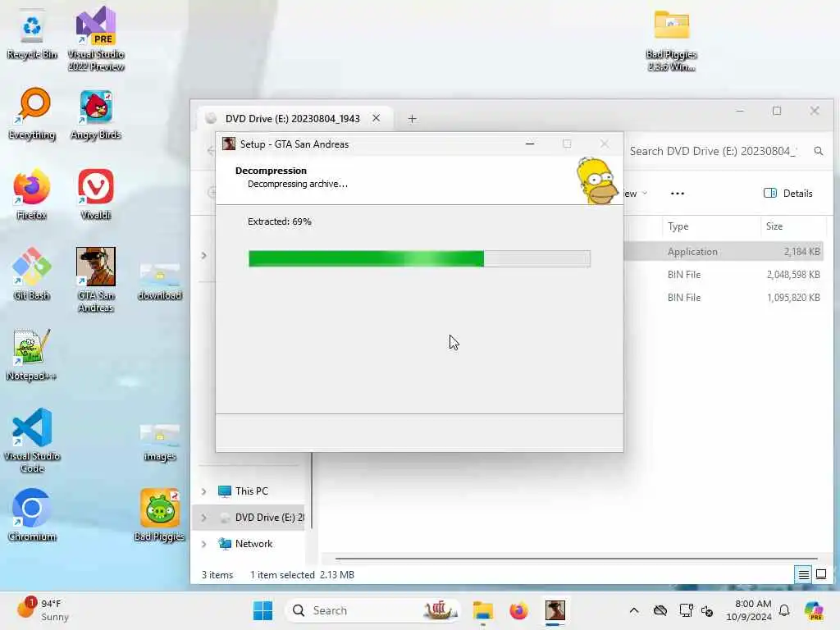840x630 pixels.
Task: Select the BIN File row sized 1,095,820 KB
Action: pos(724,298)
